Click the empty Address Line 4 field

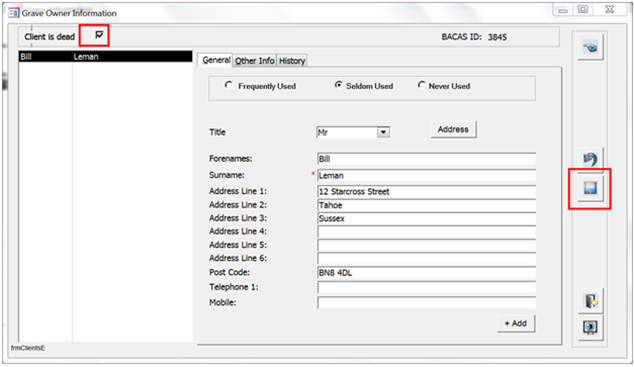click(x=427, y=232)
